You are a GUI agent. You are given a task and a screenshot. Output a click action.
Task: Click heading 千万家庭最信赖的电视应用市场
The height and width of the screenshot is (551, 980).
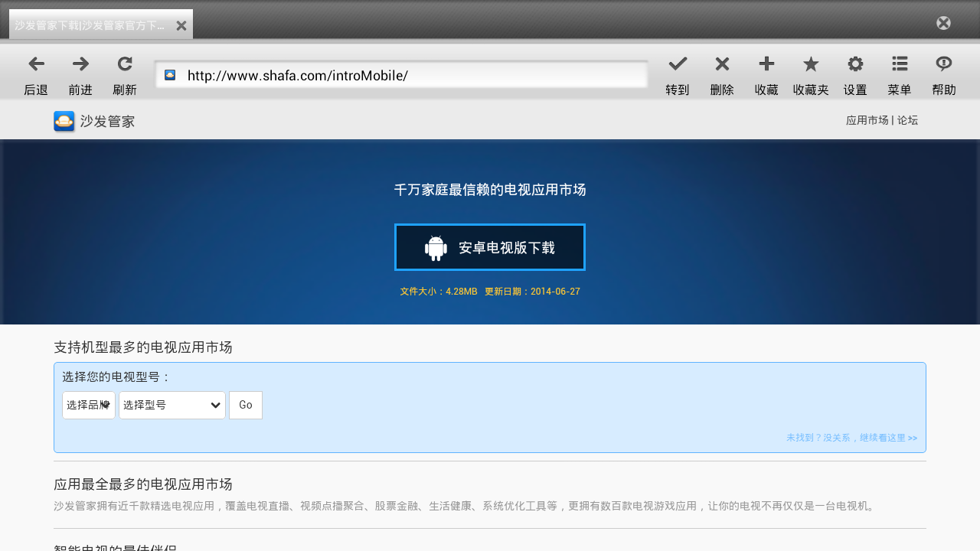(x=490, y=190)
